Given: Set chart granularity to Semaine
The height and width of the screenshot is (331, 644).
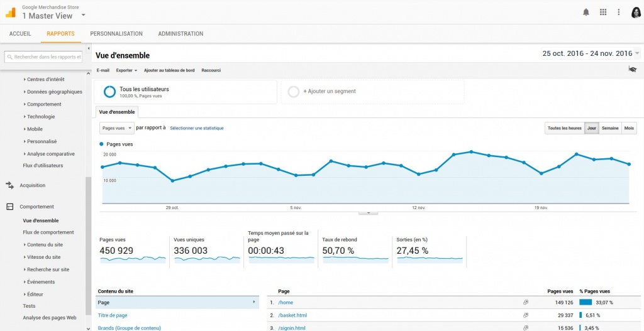Looking at the screenshot, I should [x=610, y=128].
